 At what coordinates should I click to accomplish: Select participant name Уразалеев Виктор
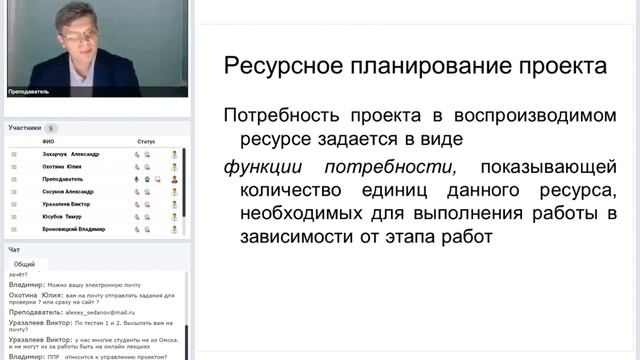point(66,204)
